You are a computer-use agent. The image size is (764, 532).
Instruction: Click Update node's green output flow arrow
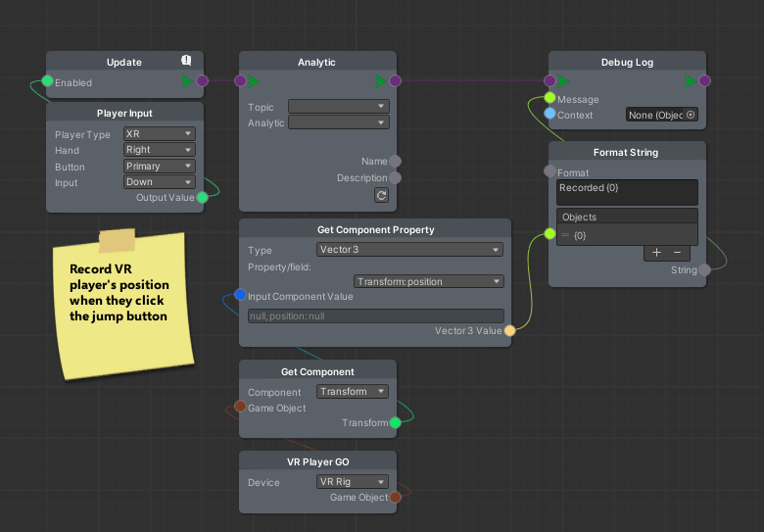[x=187, y=81]
